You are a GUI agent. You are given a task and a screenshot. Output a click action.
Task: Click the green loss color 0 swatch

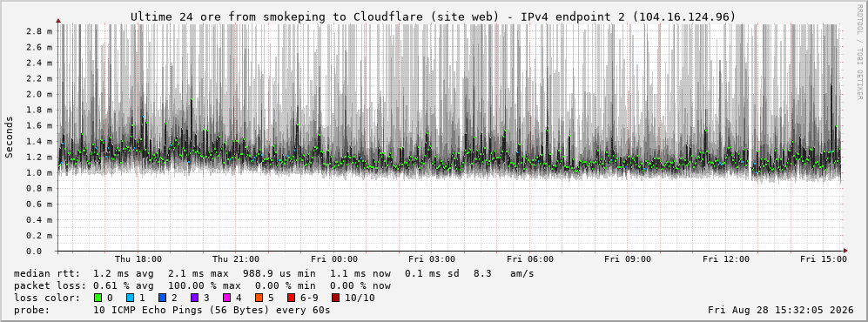coord(98,299)
